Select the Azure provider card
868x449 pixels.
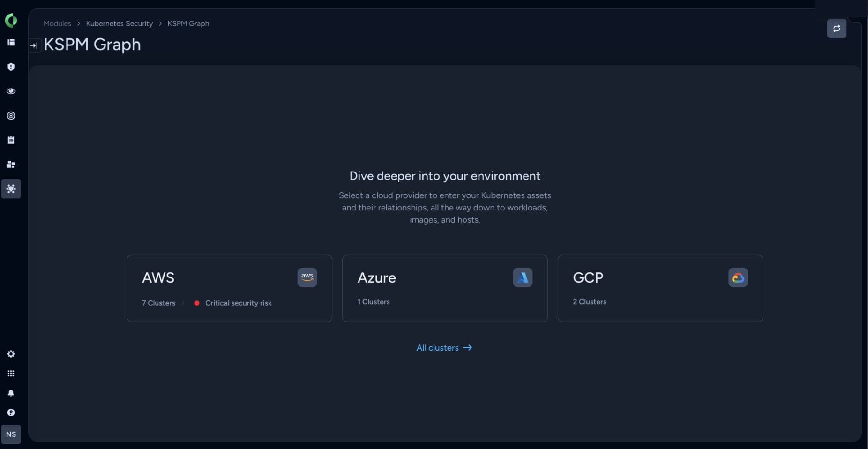pos(445,288)
